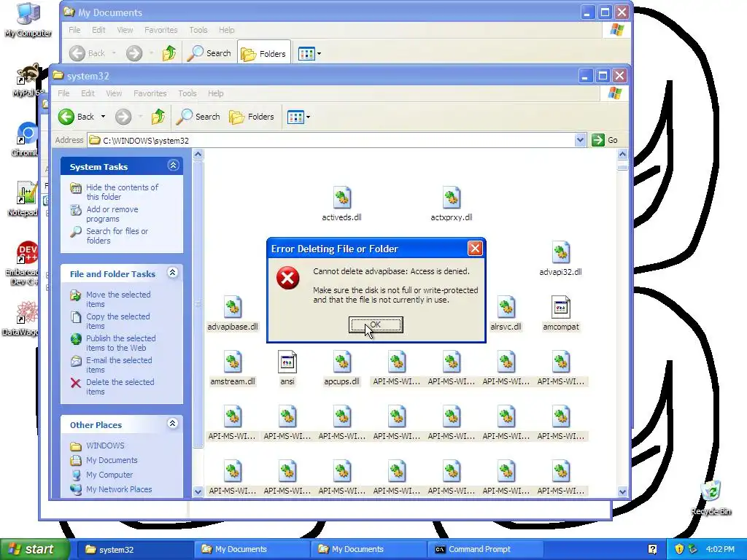
Task: Open My Computer in Other Places
Action: point(109,475)
